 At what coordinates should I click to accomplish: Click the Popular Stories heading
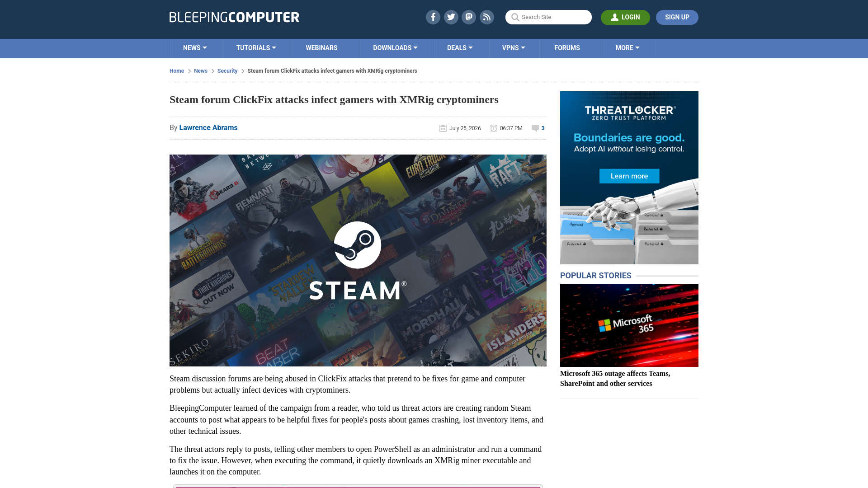596,276
